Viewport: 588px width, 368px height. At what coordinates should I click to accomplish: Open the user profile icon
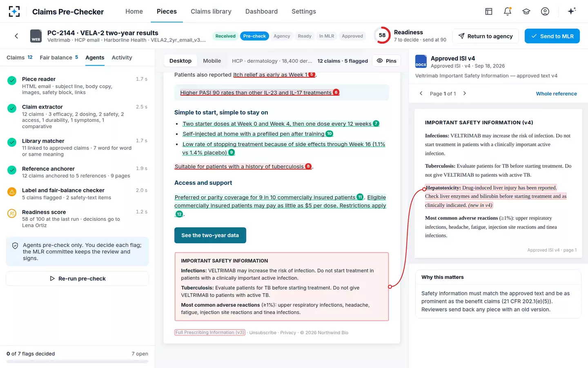(545, 11)
